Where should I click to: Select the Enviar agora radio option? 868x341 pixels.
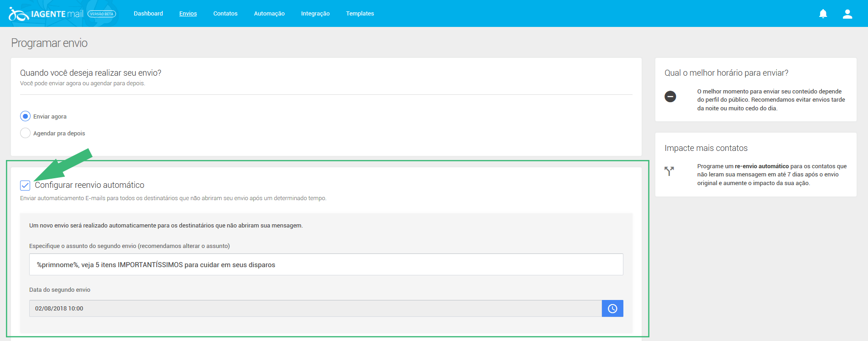coord(26,117)
